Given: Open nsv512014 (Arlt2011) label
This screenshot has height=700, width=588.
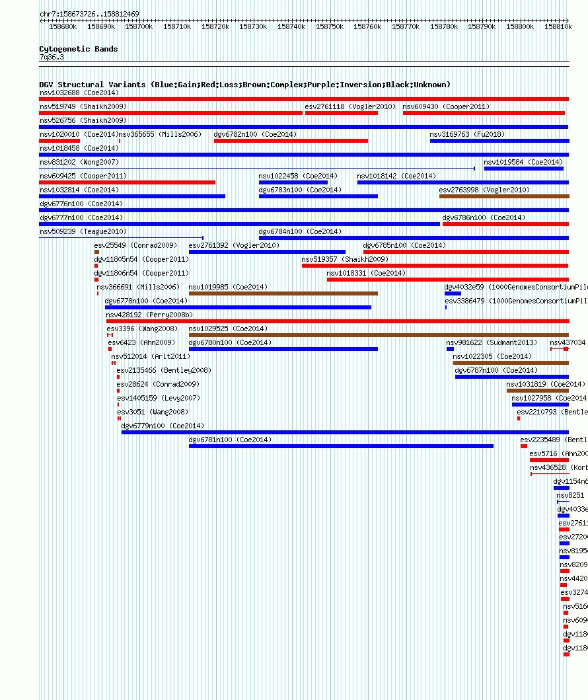Looking at the screenshot, I should pyautogui.click(x=151, y=356).
